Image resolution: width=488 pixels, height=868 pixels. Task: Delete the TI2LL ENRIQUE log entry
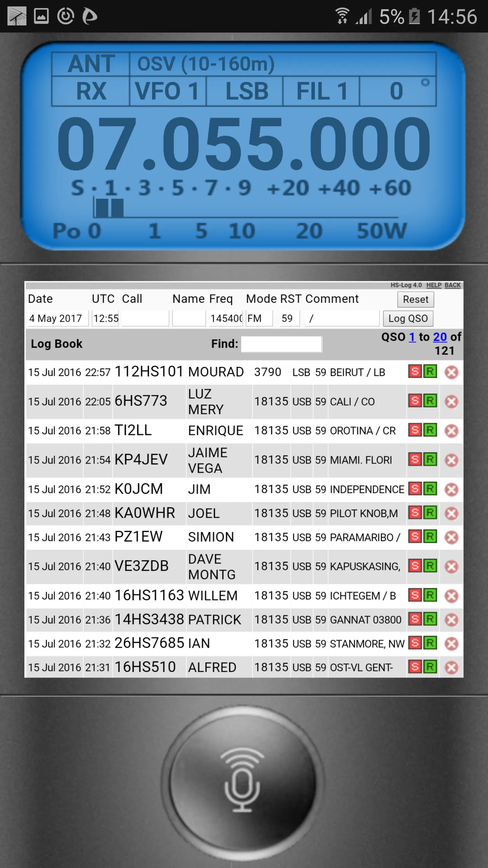451,431
